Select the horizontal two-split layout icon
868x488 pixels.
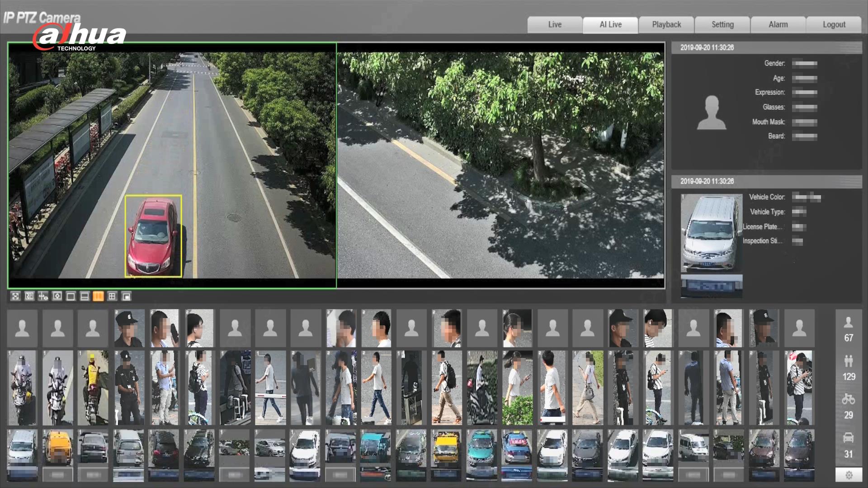tap(85, 296)
